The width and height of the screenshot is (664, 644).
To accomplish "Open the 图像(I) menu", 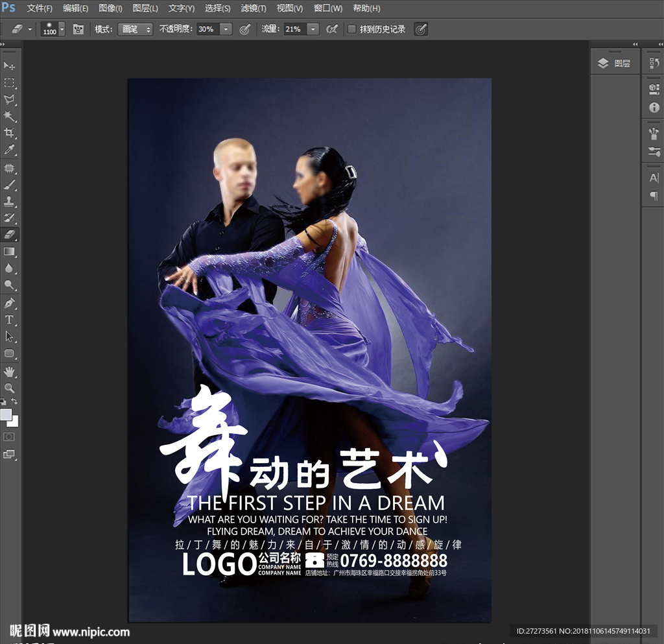I will [110, 8].
